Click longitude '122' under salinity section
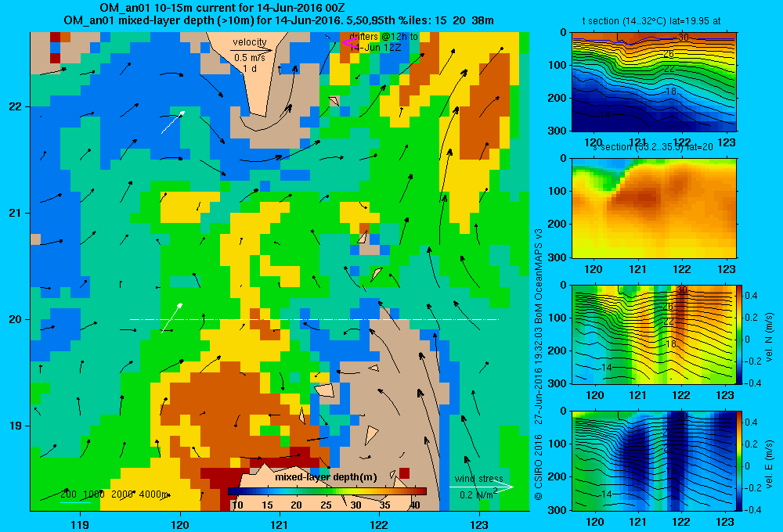 click(x=682, y=269)
